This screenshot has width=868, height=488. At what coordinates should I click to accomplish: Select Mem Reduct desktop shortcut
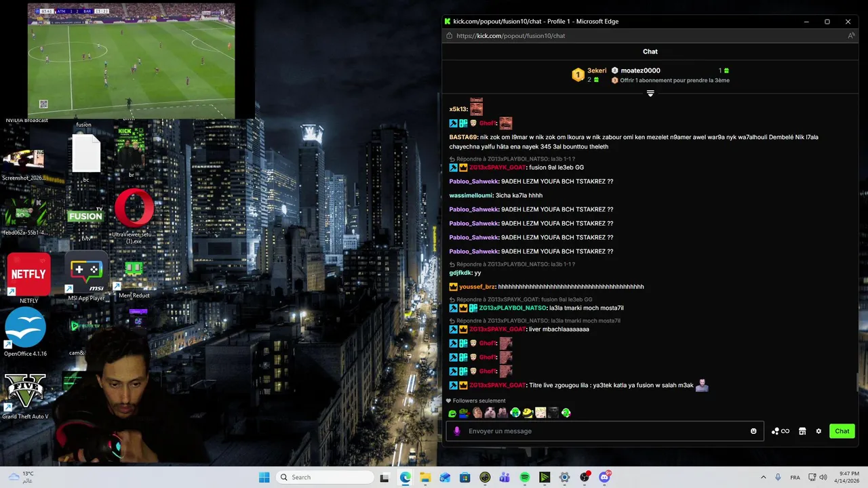click(x=134, y=279)
